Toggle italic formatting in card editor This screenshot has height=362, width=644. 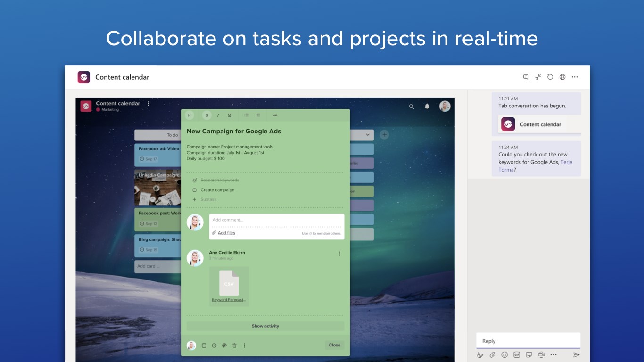[x=218, y=115]
